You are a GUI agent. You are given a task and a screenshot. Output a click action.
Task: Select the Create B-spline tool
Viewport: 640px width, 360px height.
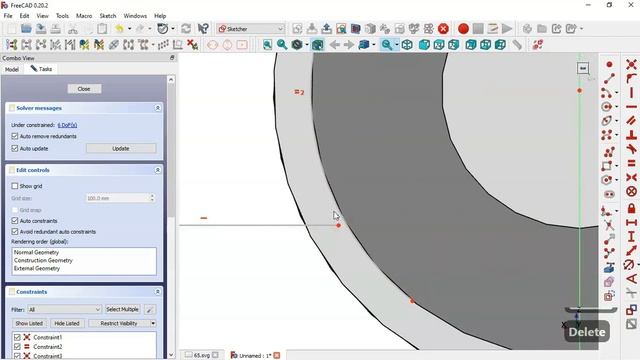click(x=607, y=135)
